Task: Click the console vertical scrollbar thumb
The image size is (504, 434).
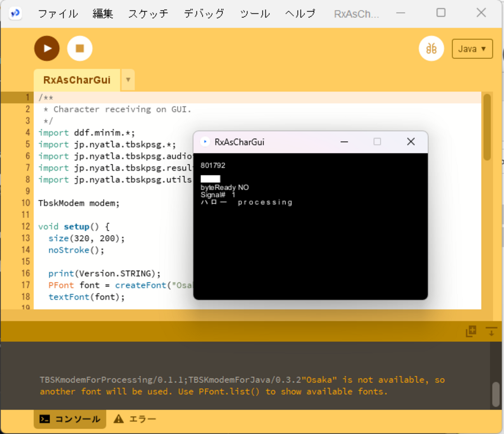Action: tap(495, 394)
